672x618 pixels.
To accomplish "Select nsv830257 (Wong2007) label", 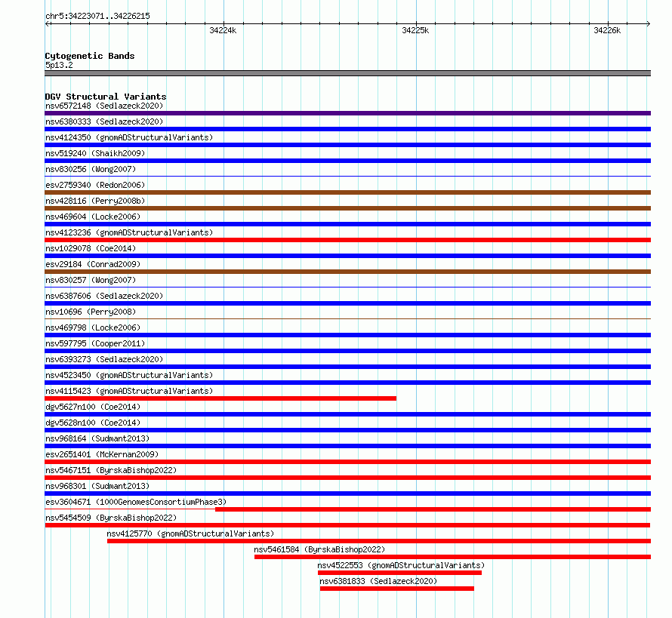I will (91, 280).
